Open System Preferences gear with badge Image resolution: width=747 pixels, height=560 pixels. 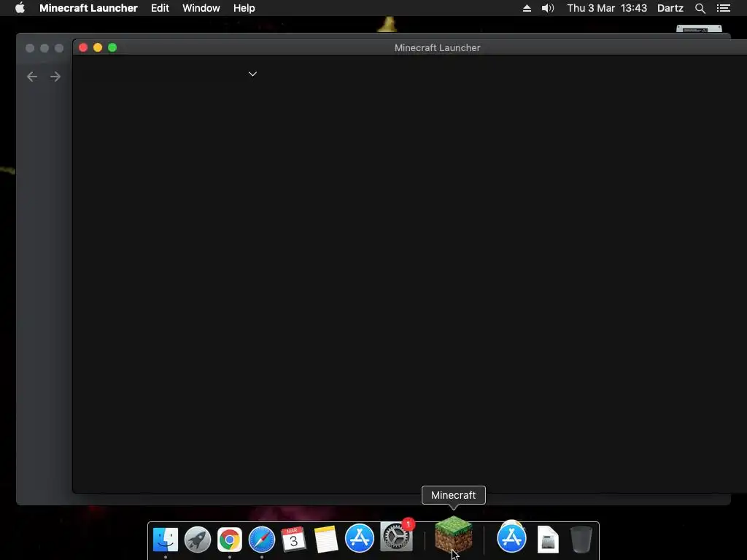pyautogui.click(x=396, y=537)
